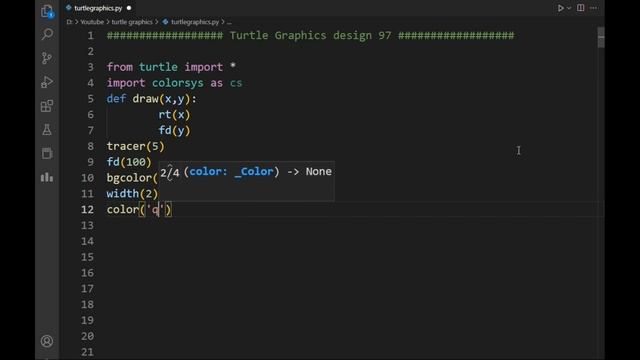Click the 'fd(100)' line
Viewport: 640px width, 360px height.
click(x=129, y=162)
